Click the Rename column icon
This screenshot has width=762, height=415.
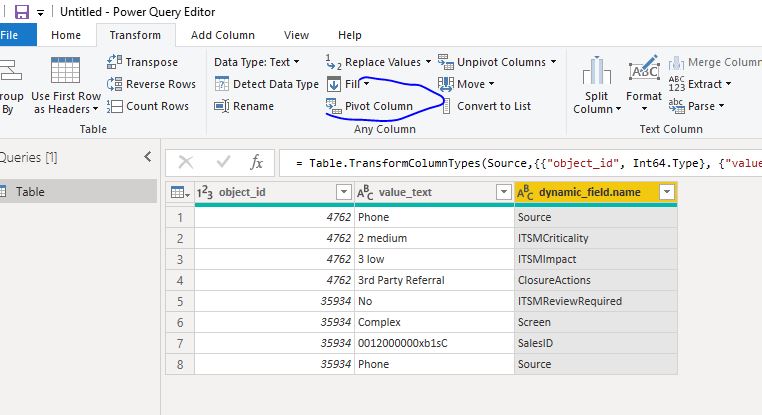(x=222, y=106)
